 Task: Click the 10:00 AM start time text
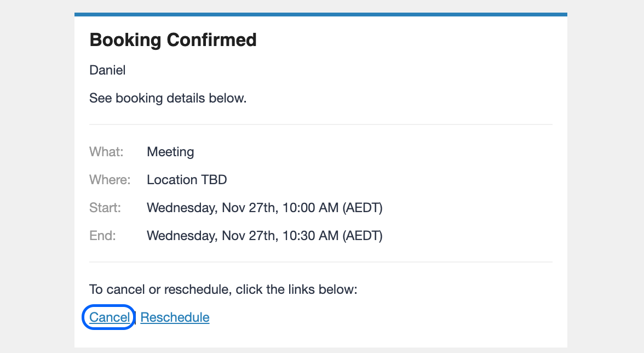(311, 208)
